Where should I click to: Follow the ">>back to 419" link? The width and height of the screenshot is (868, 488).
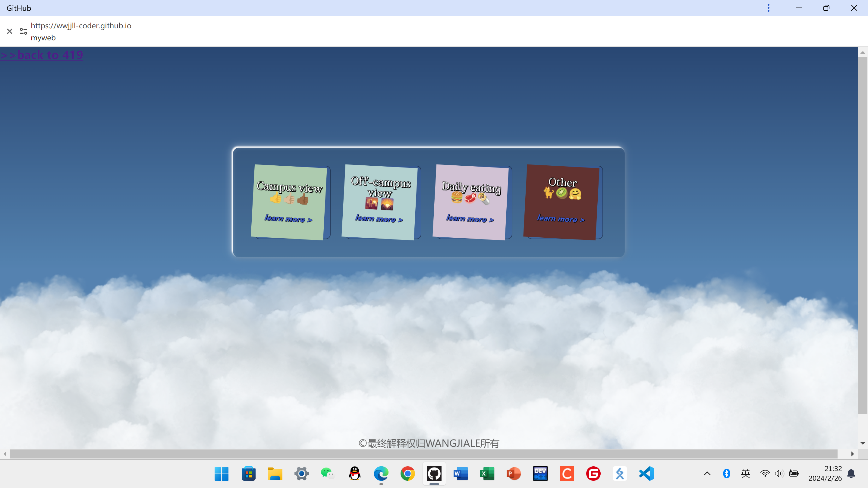pos(42,55)
